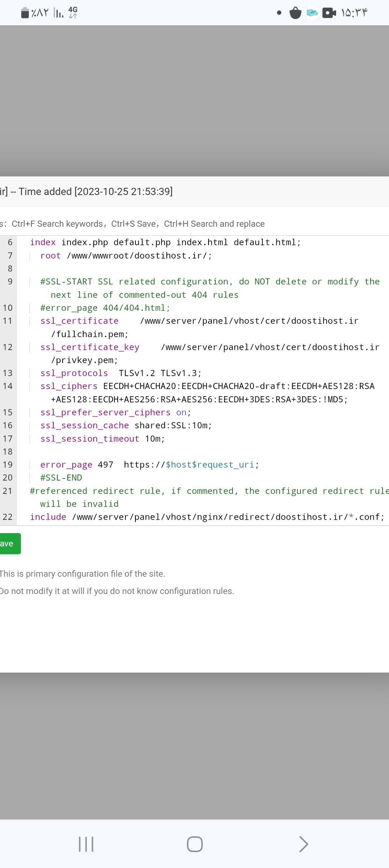This screenshot has height=868, width=389.
Task: Tap the battery icon in status bar
Action: click(x=25, y=13)
